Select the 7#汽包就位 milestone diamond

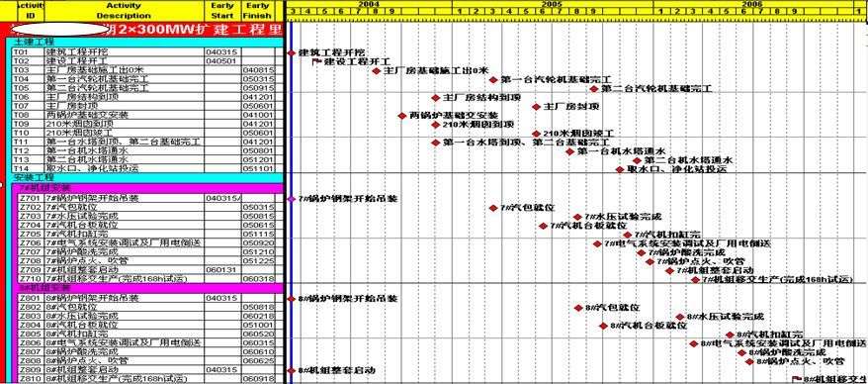pyautogui.click(x=493, y=208)
